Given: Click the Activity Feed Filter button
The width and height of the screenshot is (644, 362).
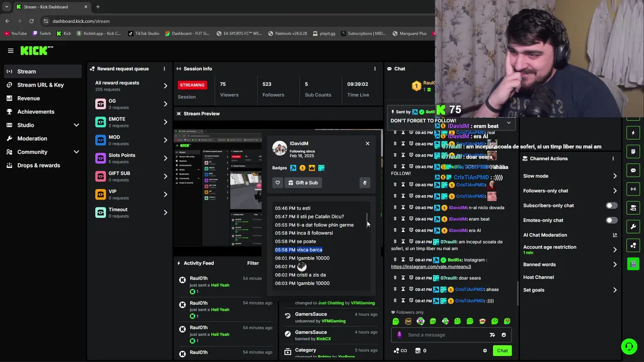Looking at the screenshot, I should (253, 263).
